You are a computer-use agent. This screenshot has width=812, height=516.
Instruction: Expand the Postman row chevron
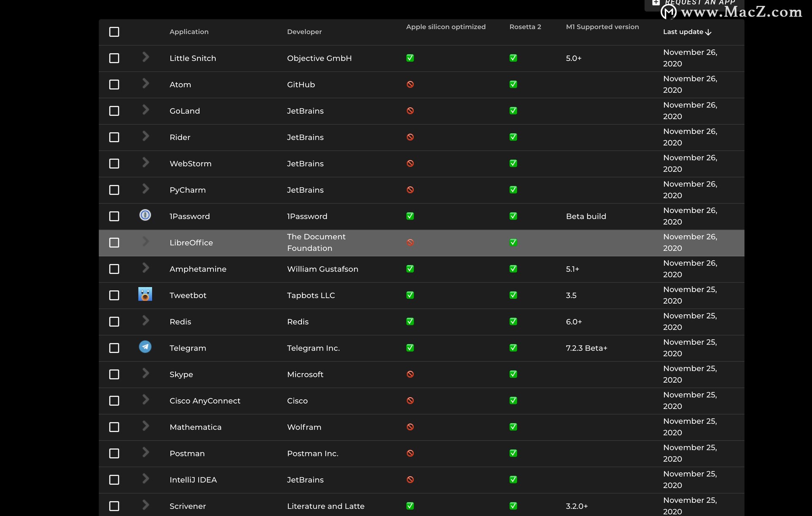click(145, 452)
